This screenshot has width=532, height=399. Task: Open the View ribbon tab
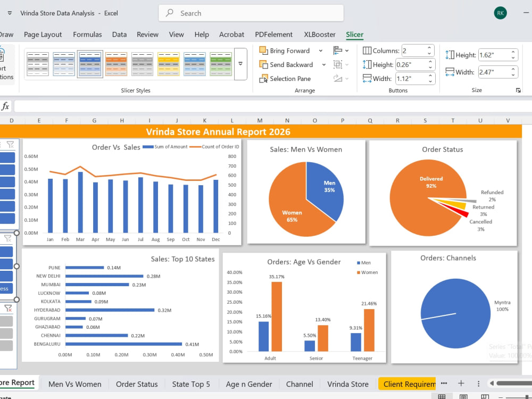(x=177, y=35)
